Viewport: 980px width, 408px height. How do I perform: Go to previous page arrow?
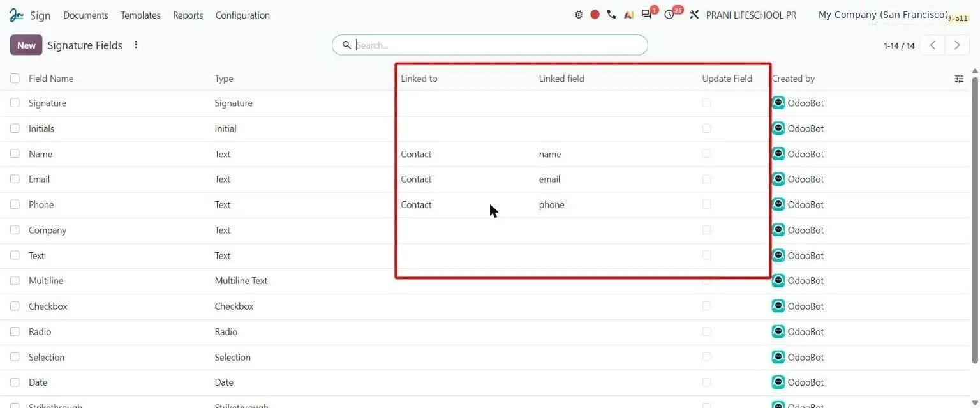coord(933,45)
